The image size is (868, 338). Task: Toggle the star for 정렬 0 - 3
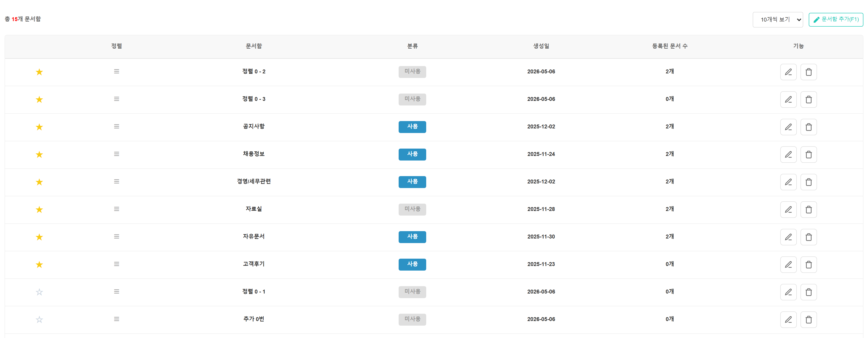39,100
